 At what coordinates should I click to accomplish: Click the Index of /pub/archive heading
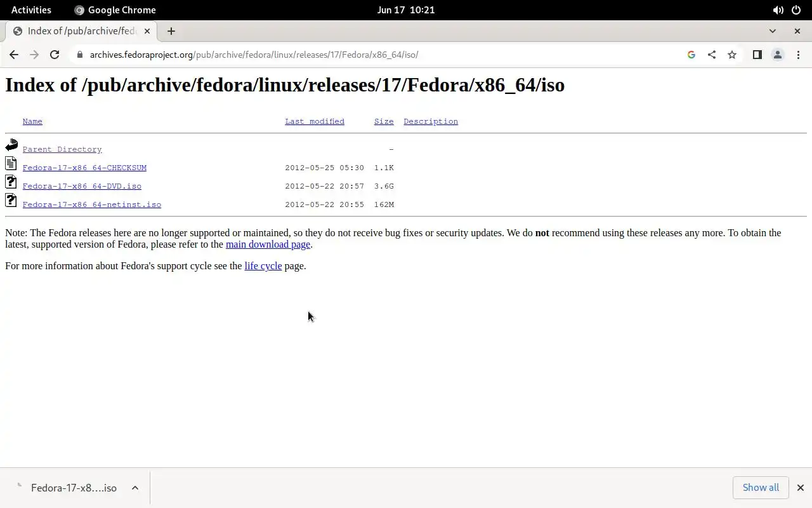[285, 85]
